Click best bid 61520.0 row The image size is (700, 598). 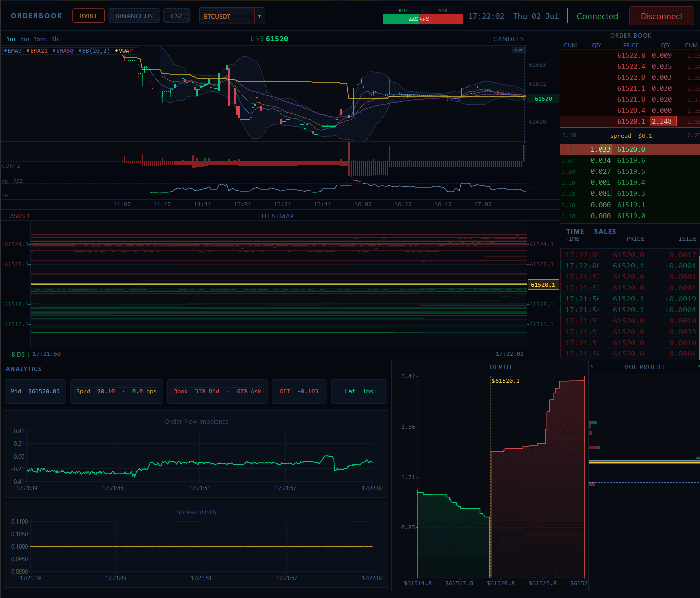(x=630, y=149)
